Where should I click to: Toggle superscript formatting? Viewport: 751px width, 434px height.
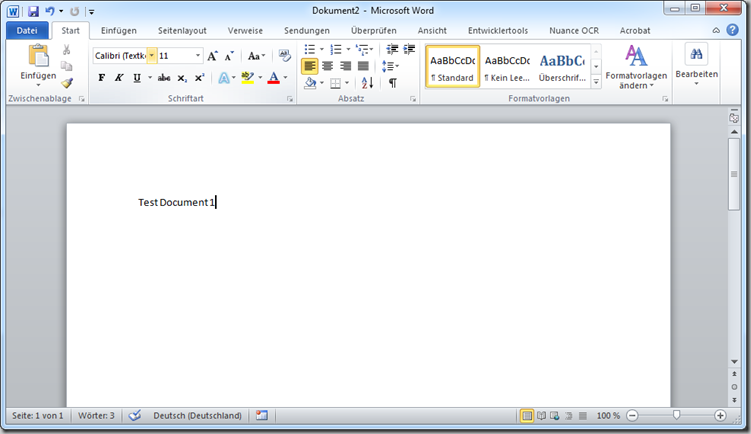pos(200,78)
